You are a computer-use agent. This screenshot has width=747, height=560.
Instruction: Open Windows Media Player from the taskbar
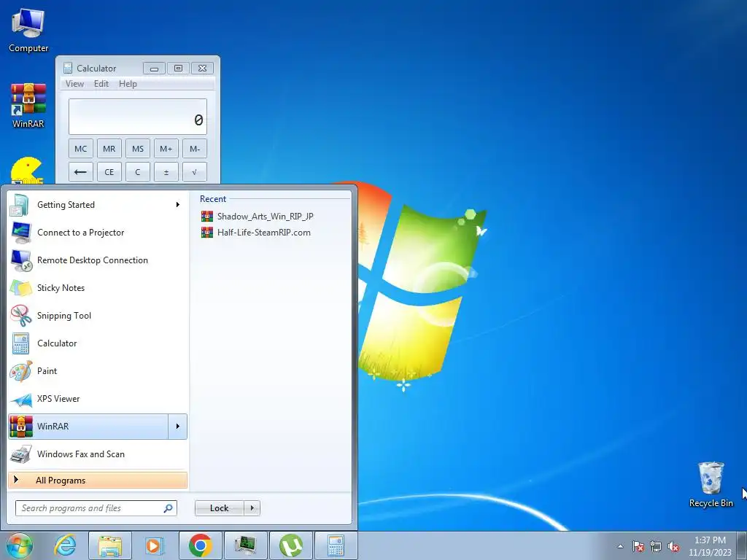155,545
